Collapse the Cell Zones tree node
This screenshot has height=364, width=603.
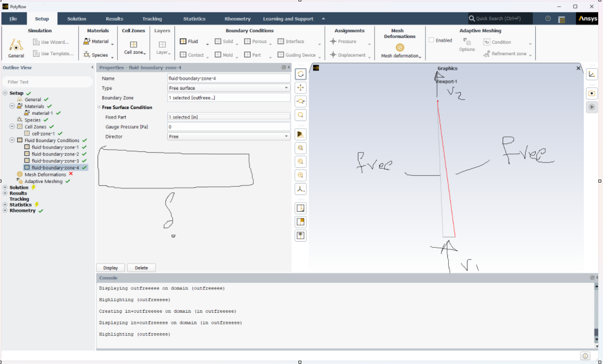(x=12, y=127)
